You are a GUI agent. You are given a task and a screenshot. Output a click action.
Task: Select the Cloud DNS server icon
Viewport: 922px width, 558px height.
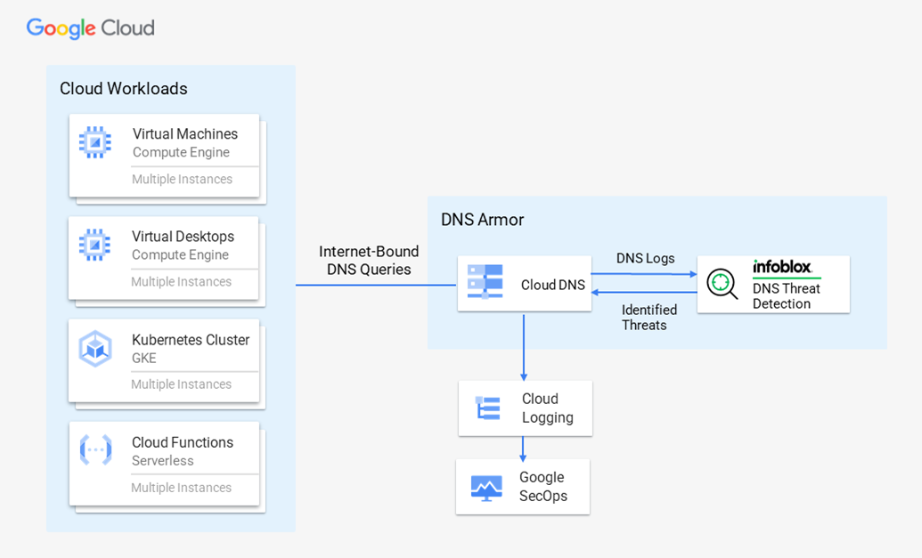click(x=487, y=284)
